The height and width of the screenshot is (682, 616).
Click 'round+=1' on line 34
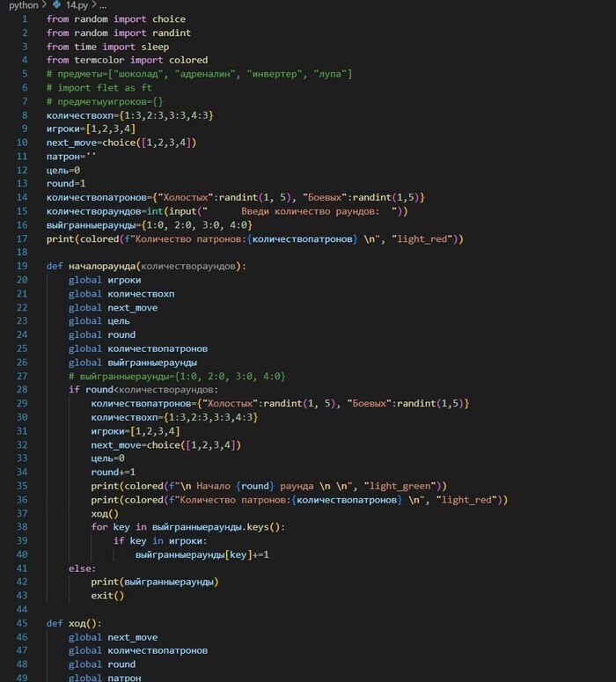[x=114, y=472]
